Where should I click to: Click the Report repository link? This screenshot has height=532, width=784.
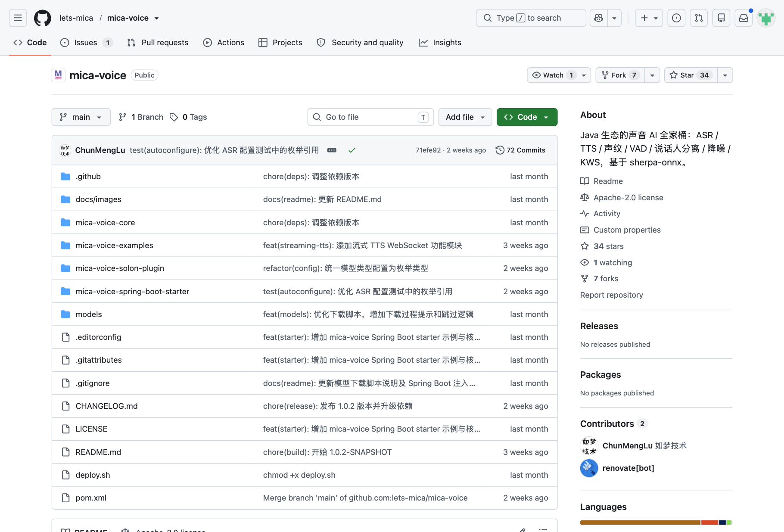[611, 295]
